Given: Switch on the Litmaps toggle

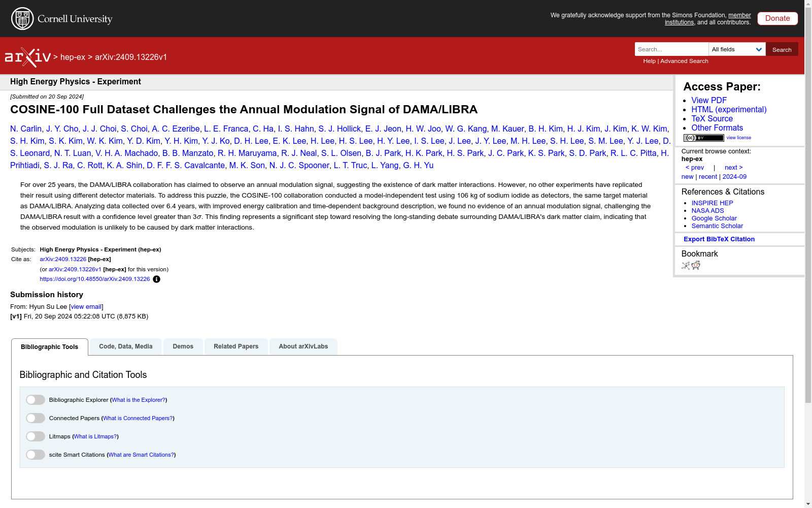Looking at the screenshot, I should click(x=36, y=436).
